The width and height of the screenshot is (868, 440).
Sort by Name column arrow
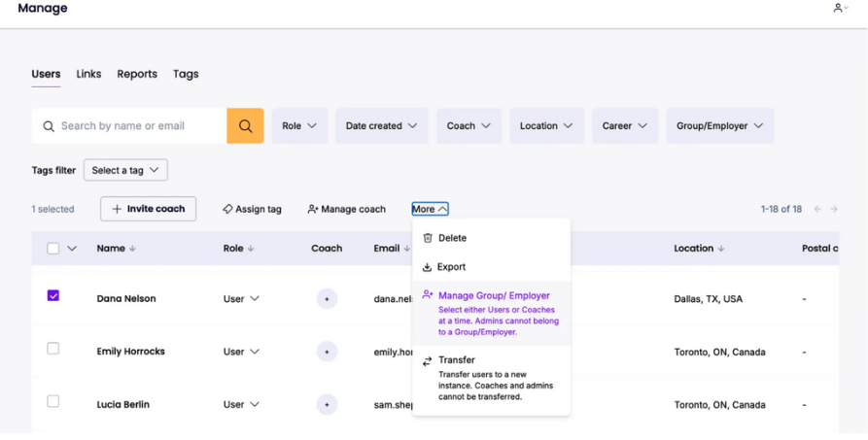132,249
